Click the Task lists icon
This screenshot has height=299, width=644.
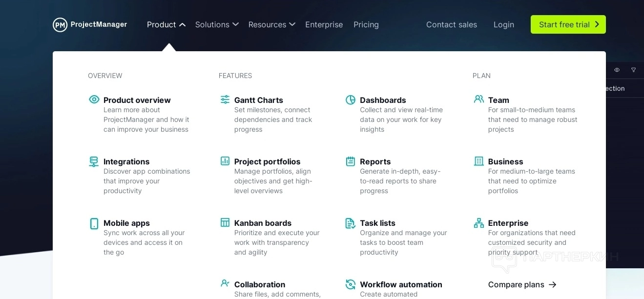coord(351,223)
